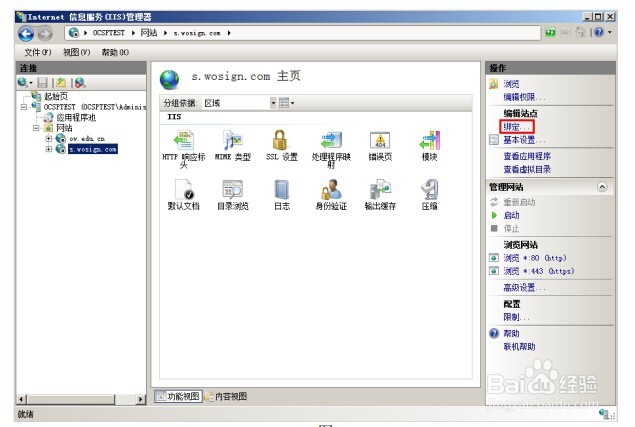Open the 文件(F) menu
Screen dimensions: 635x427
coord(38,52)
